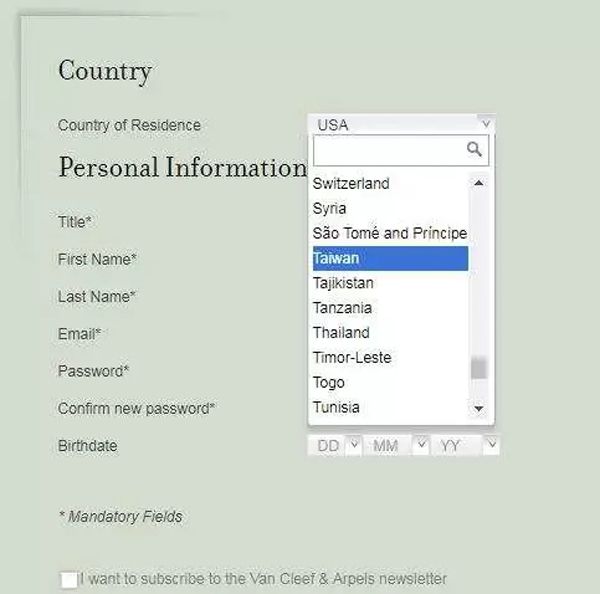This screenshot has height=594, width=600.
Task: Open the YY birthdate year dropdown
Action: pyautogui.click(x=464, y=446)
